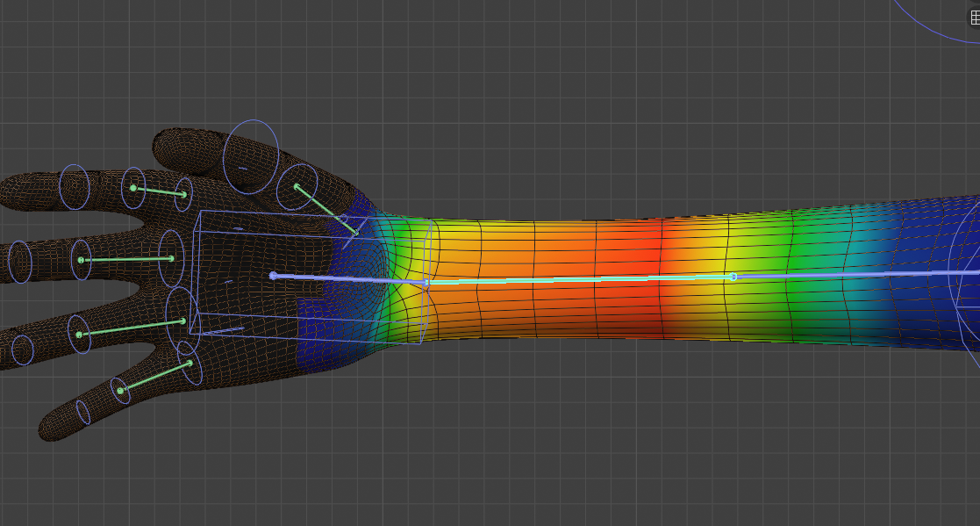
Task: Select the green ring finger bone
Action: point(131,328)
